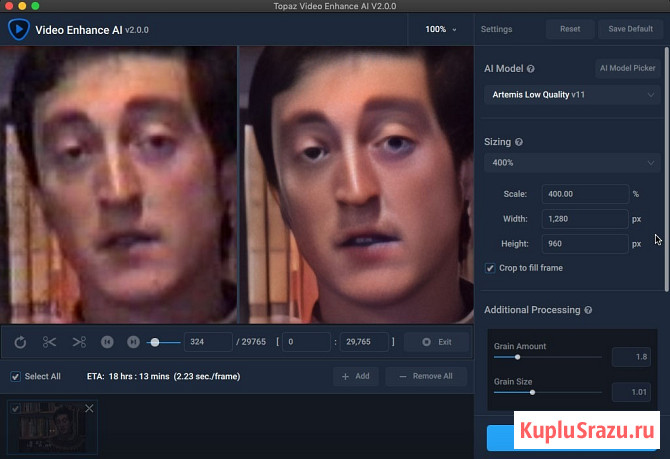Click Save Default button
The height and width of the screenshot is (459, 670).
click(x=630, y=29)
